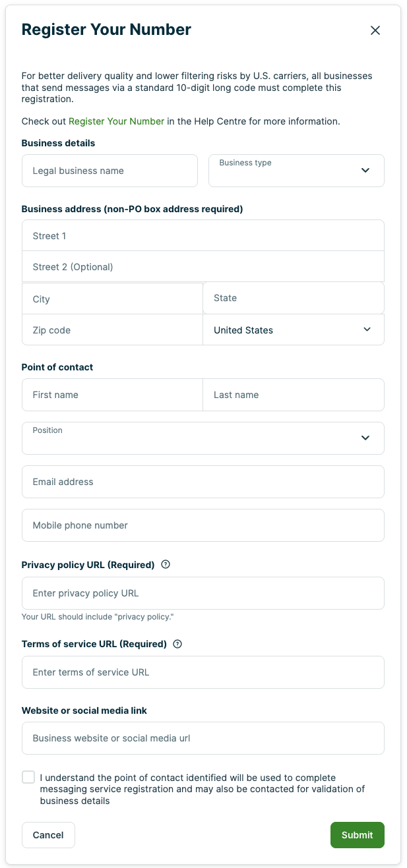The width and height of the screenshot is (407, 868).
Task: Focus the State input field
Action: point(293,299)
